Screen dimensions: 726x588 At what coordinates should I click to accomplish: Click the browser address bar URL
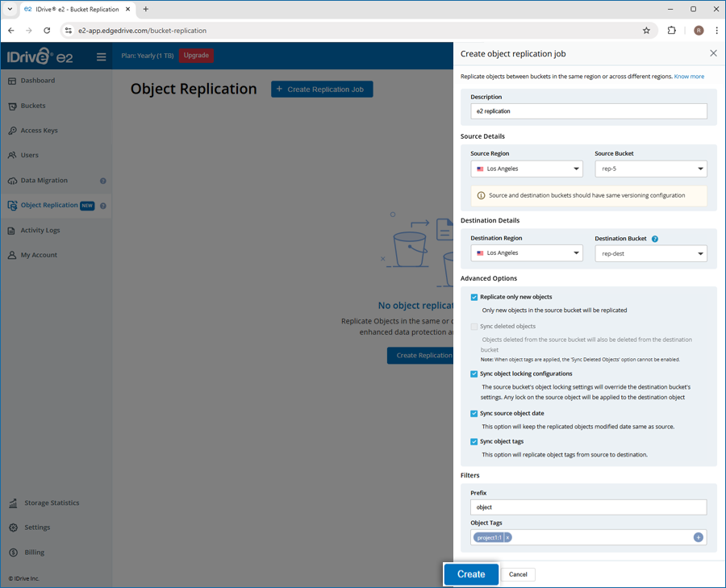[142, 31]
